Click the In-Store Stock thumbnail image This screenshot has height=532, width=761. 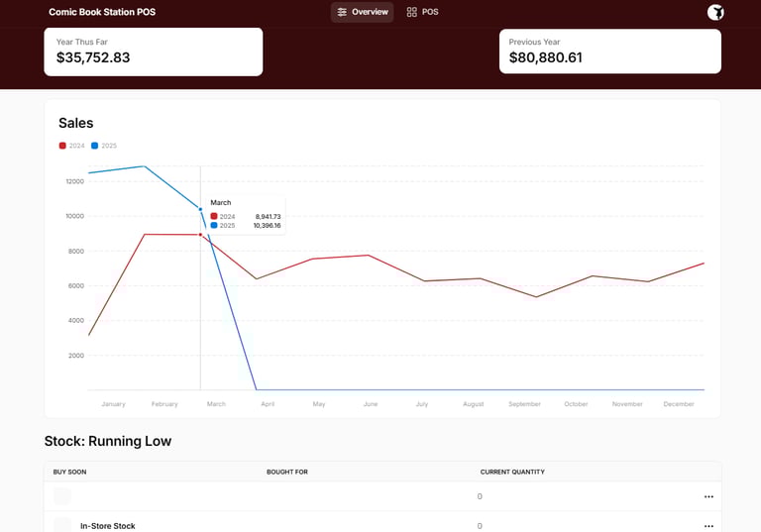click(x=62, y=525)
